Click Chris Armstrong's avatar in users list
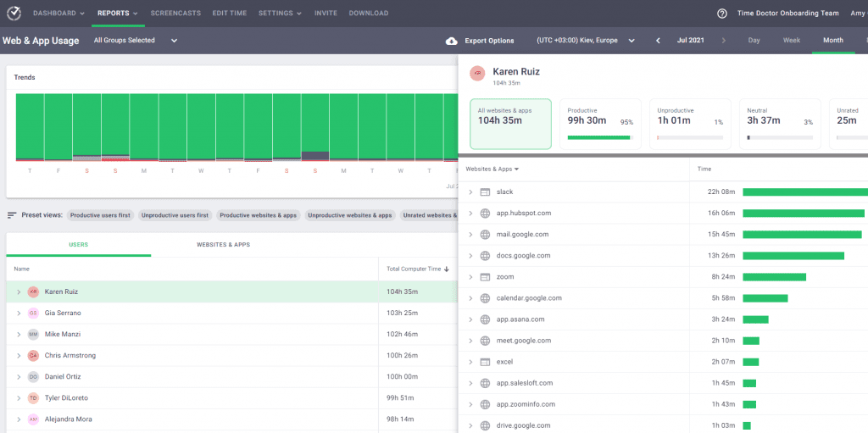 pyautogui.click(x=33, y=356)
